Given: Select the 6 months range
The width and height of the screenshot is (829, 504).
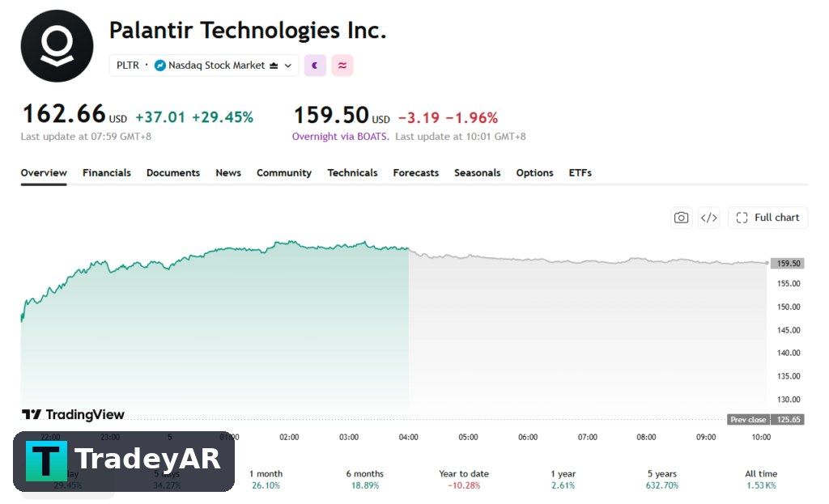Looking at the screenshot, I should [x=365, y=479].
